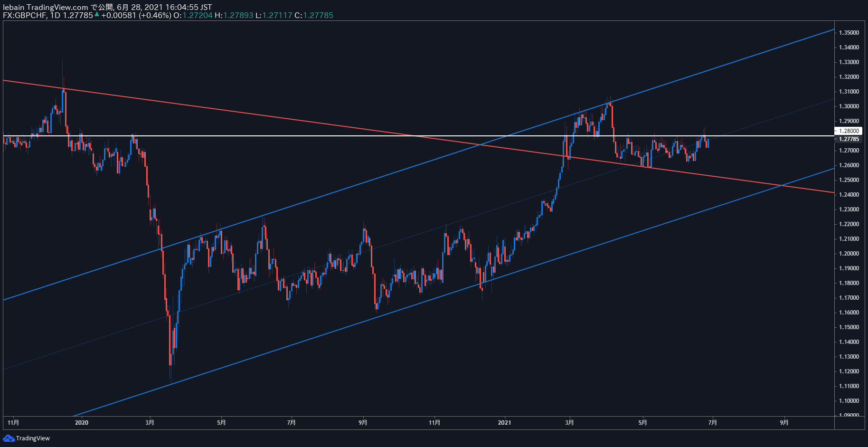
Task: Click the 1.33000 price axis label
Action: (x=849, y=62)
